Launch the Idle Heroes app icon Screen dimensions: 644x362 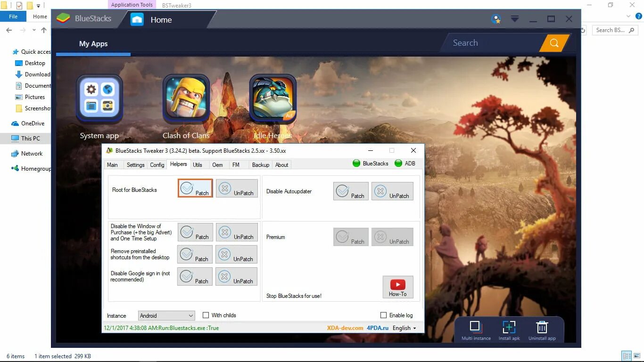(x=272, y=99)
